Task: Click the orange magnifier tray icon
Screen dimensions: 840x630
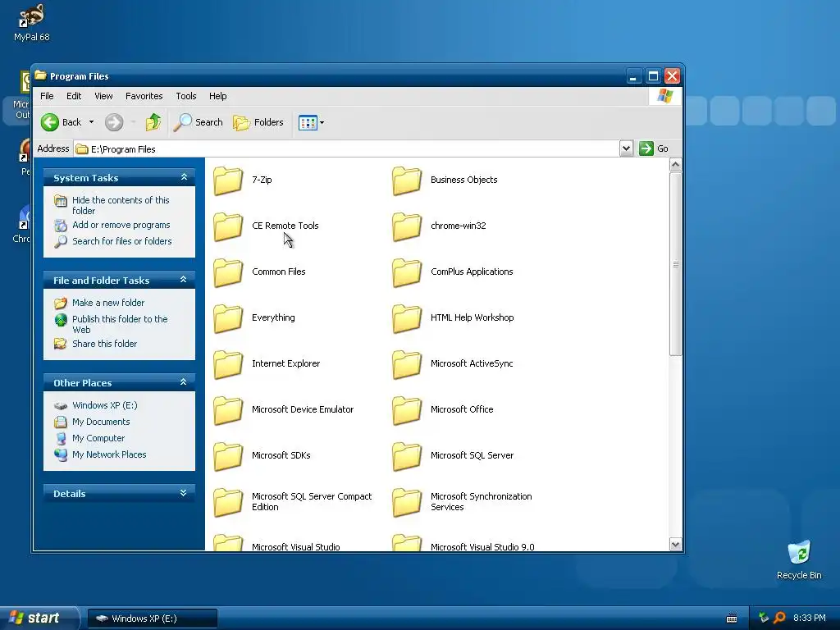Action: point(779,618)
